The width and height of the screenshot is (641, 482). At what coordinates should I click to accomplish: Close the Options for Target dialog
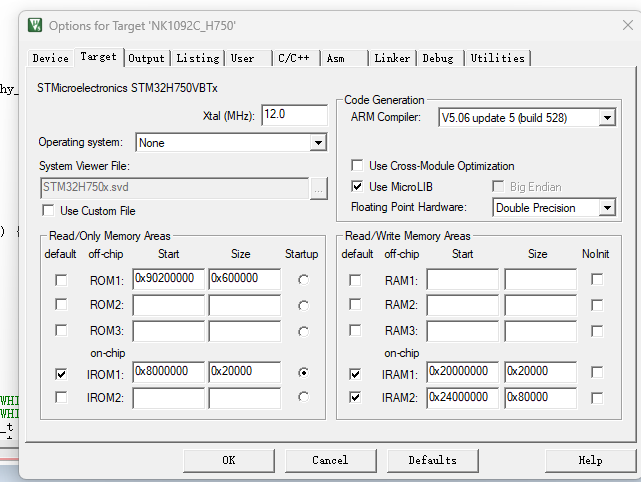coord(628,25)
